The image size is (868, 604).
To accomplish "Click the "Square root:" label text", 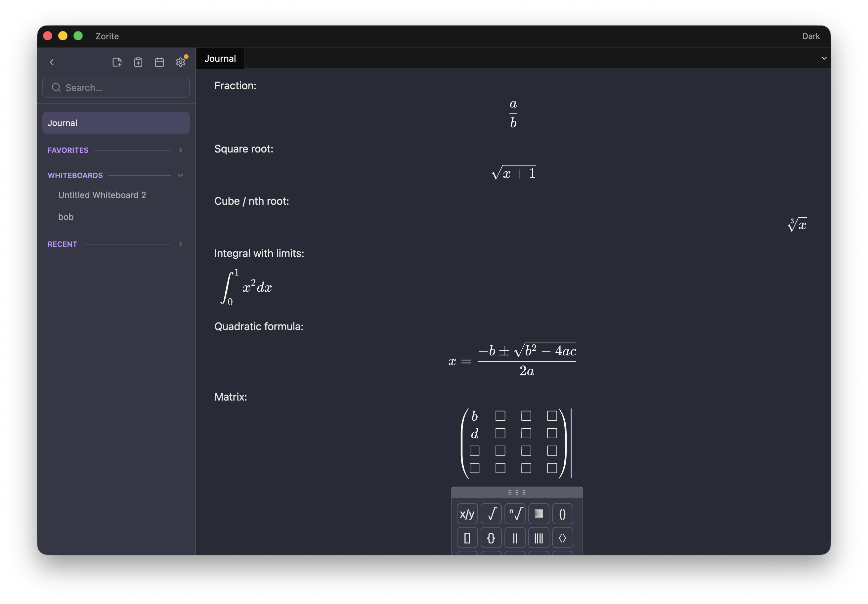I will click(x=243, y=149).
